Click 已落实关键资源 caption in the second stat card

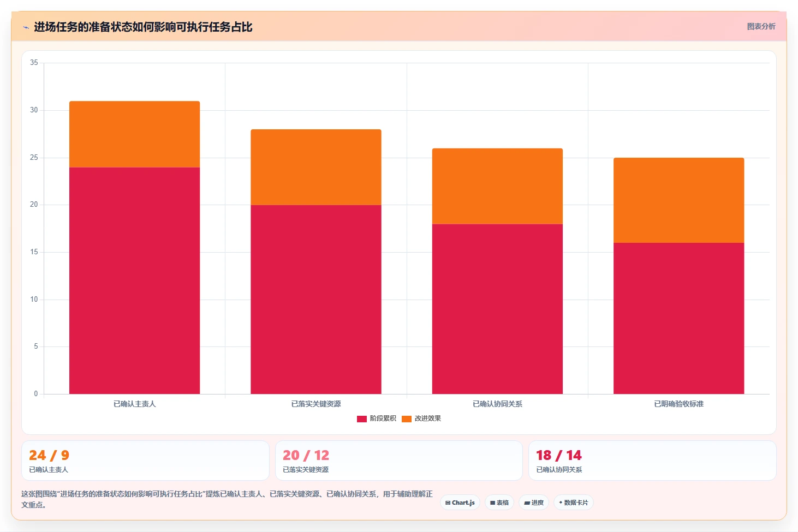click(306, 470)
